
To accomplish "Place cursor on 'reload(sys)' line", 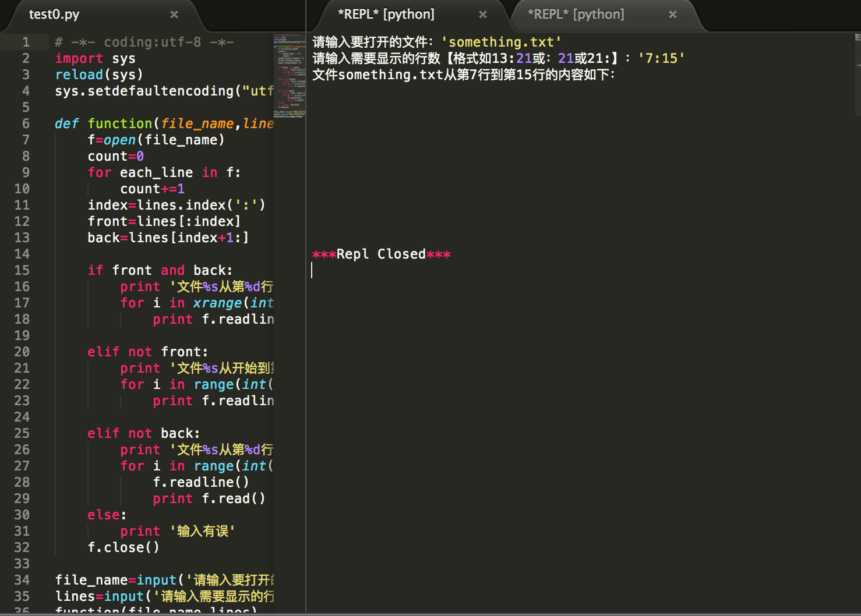I will point(98,75).
